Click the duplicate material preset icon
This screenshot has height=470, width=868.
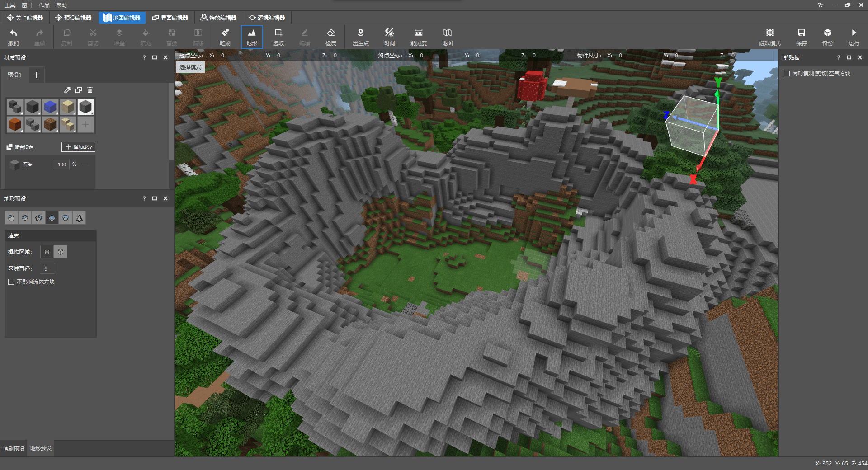click(79, 90)
